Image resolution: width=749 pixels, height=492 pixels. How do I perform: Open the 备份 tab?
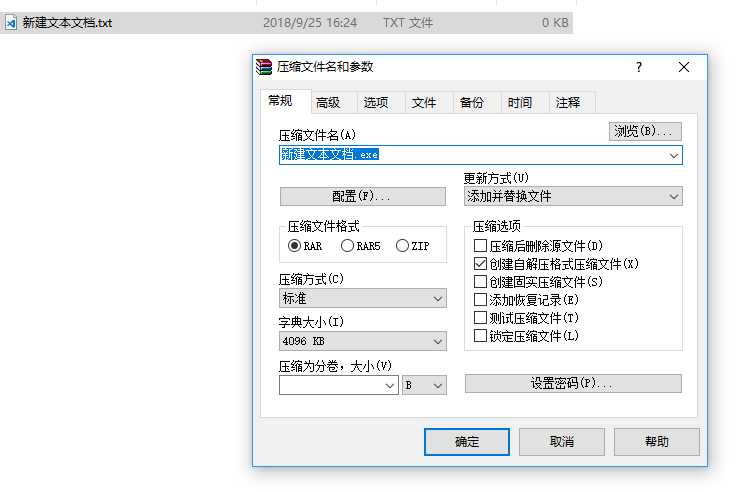point(472,103)
